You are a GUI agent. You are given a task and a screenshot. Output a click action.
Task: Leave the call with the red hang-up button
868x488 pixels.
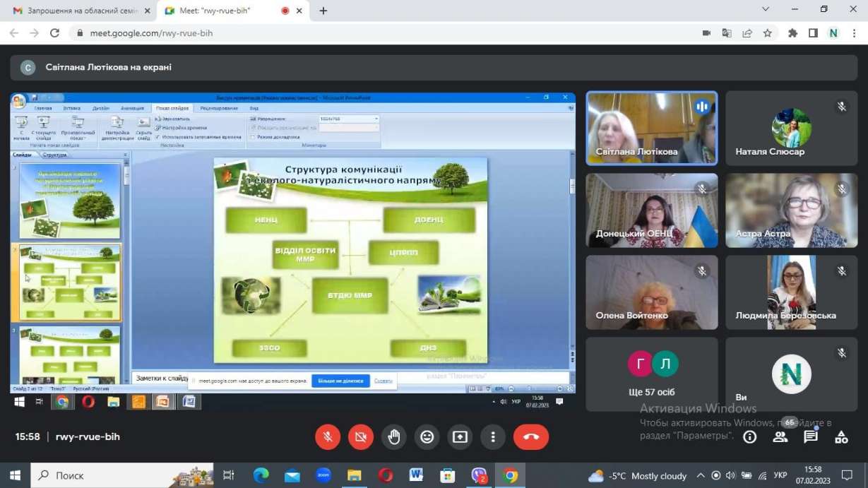tap(531, 437)
